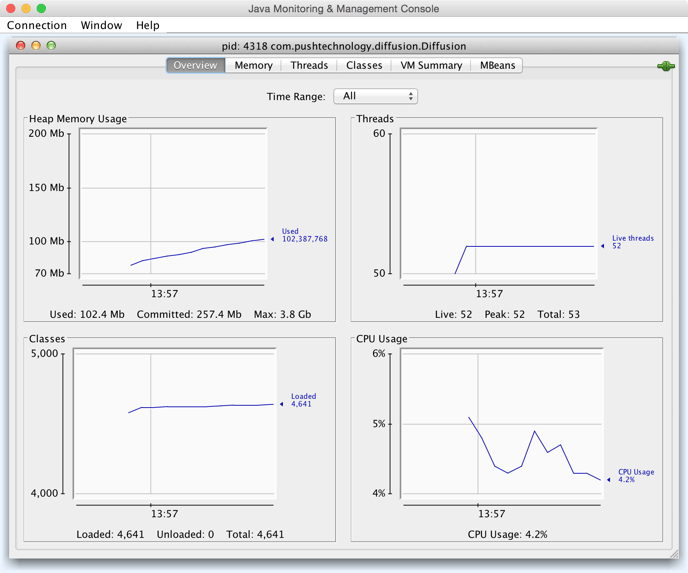Close the Java Monitoring Console window
This screenshot has width=688, height=573.
tap(11, 8)
